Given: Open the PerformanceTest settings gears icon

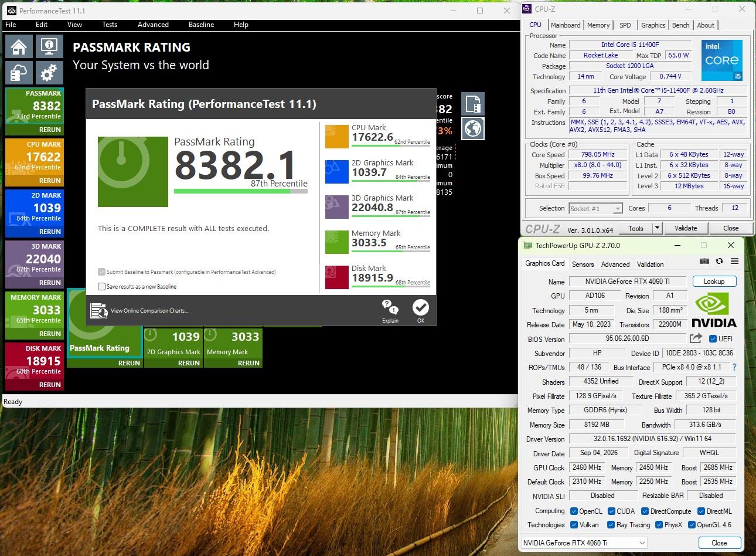Looking at the screenshot, I should [x=49, y=73].
